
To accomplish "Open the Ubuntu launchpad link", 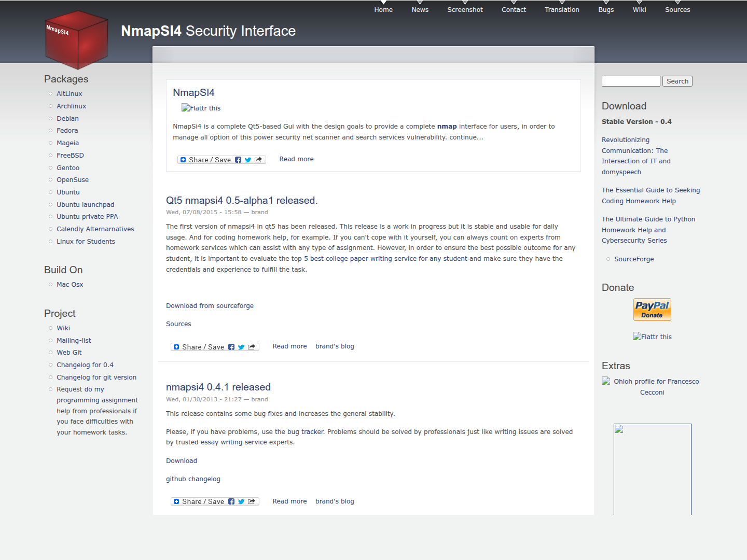I will (x=86, y=205).
